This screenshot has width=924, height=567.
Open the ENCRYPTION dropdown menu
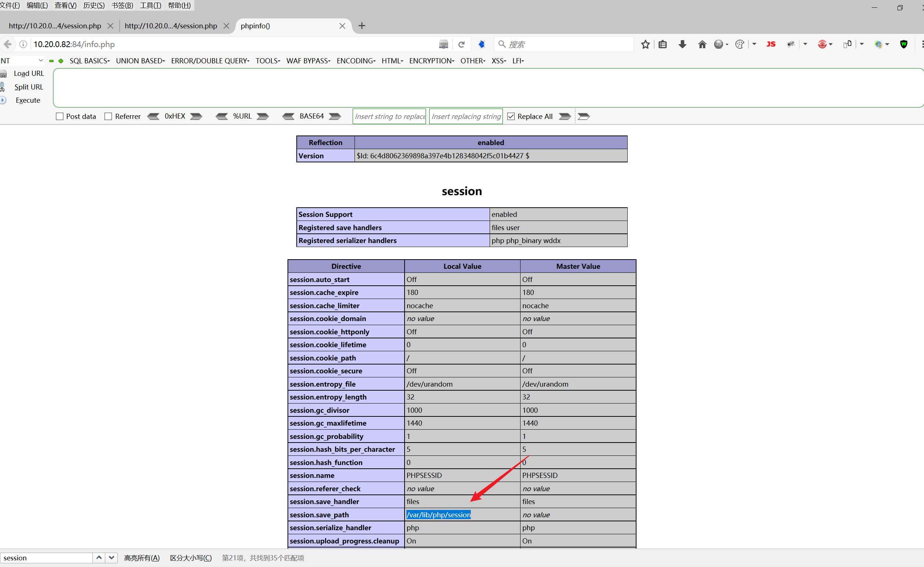[431, 61]
